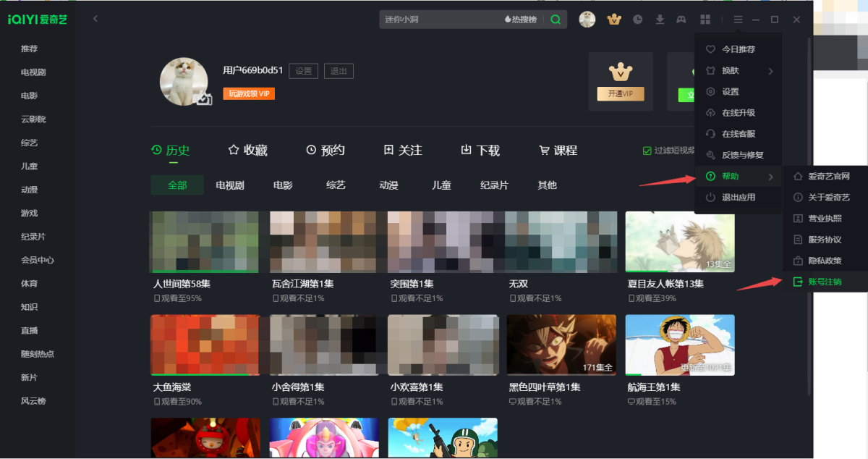Switch to the 历史 tab
868x459 pixels.
pos(171,150)
